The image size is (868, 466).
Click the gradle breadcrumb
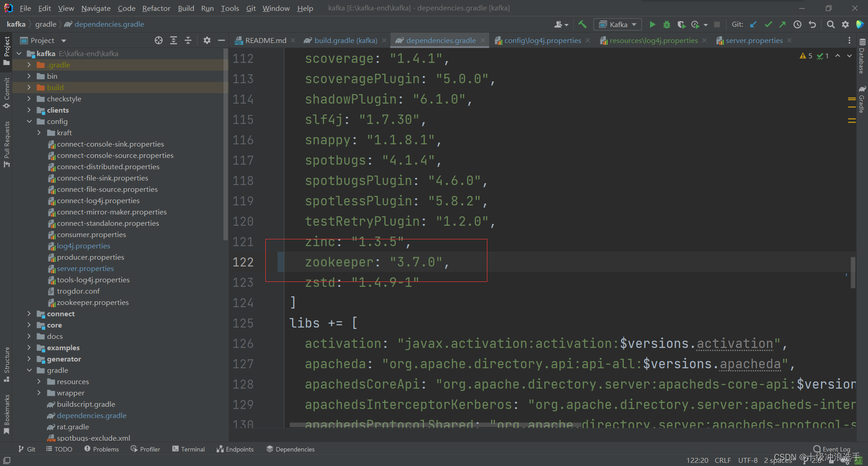click(x=46, y=24)
